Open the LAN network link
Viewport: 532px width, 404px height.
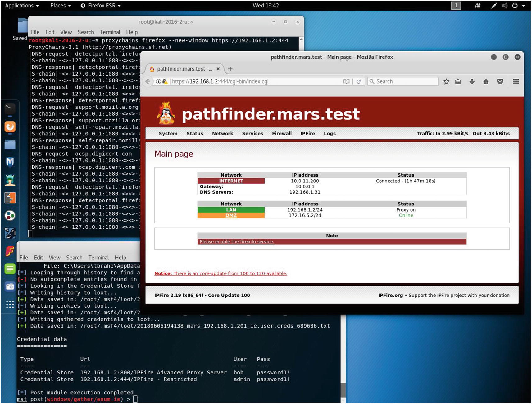click(231, 210)
